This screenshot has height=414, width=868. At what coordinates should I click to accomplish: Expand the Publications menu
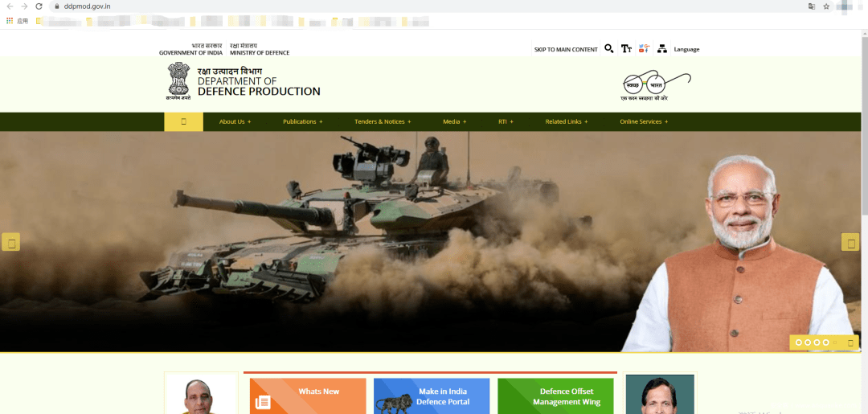pyautogui.click(x=303, y=121)
